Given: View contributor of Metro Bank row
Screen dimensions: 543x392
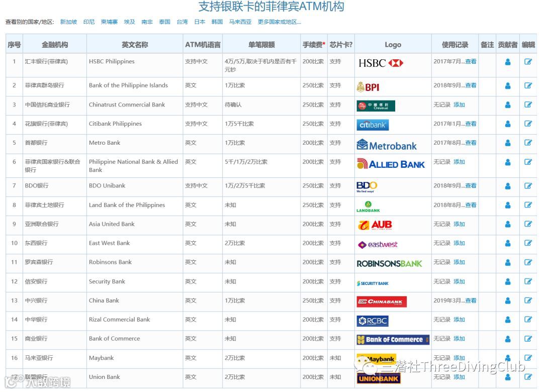Looking at the screenshot, I should [x=508, y=143].
